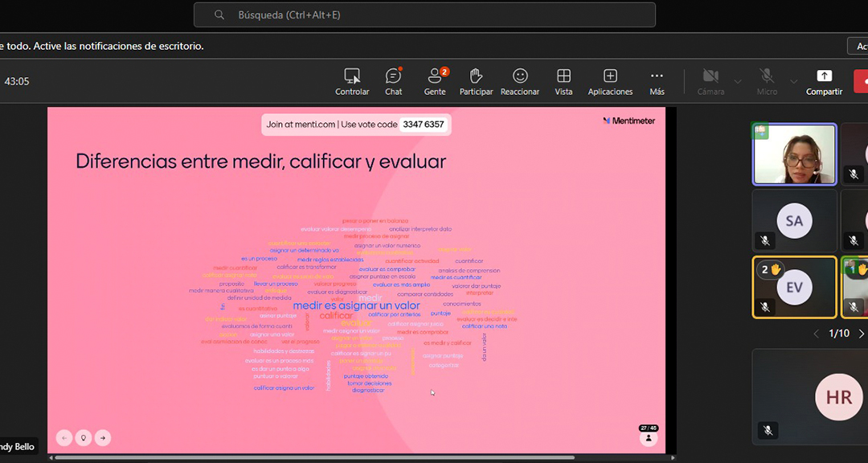Viewport: 868px width, 463px height.
Task: Click the slide title Diferencias entre medir
Action: point(260,162)
